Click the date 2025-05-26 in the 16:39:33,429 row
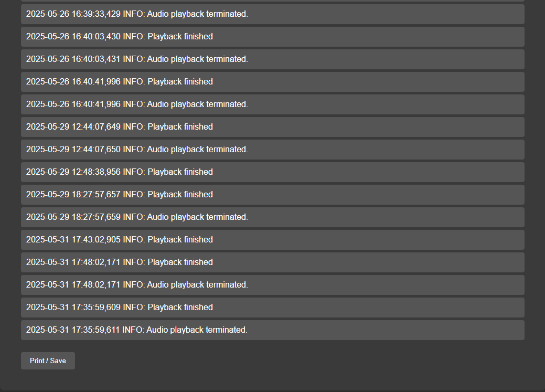 point(48,14)
